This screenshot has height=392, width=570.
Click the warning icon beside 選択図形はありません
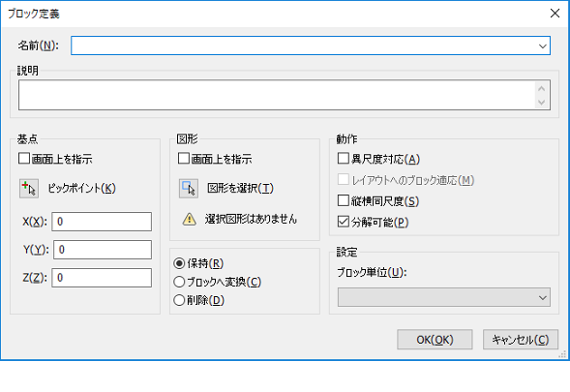(190, 220)
